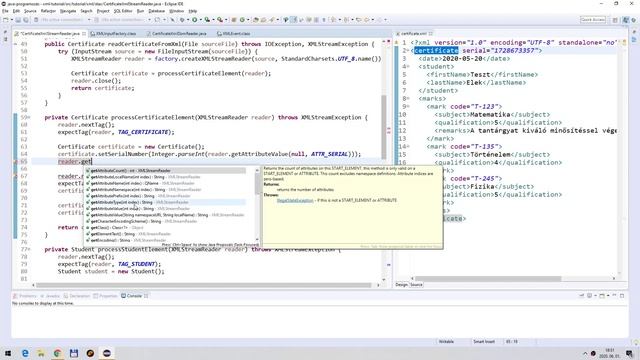Click the Open Console icon in Console view
This screenshot has width=640, height=360.
[602, 296]
